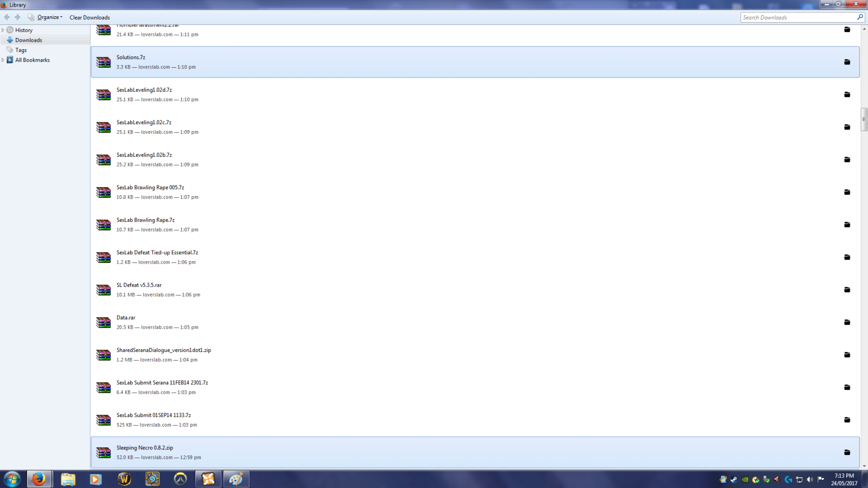Open containing folder for SexLabLeveling1.02b.7z
This screenshot has width=868, height=488.
click(847, 159)
